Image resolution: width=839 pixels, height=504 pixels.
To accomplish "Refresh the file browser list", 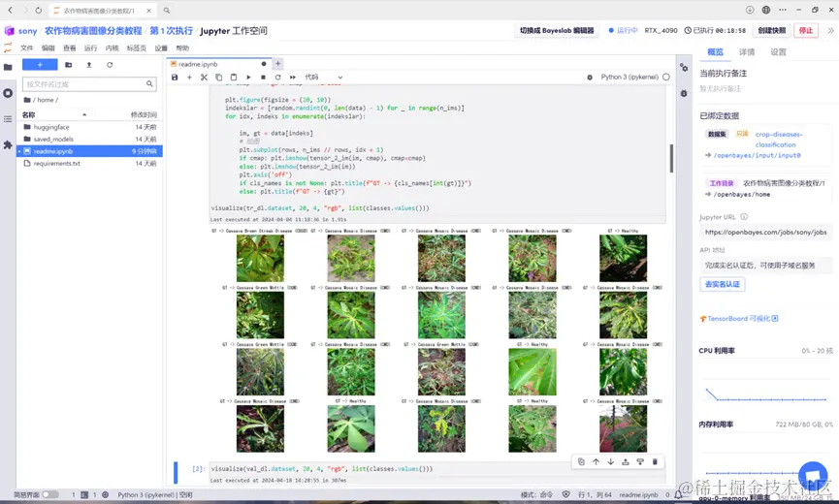I will 110,65.
